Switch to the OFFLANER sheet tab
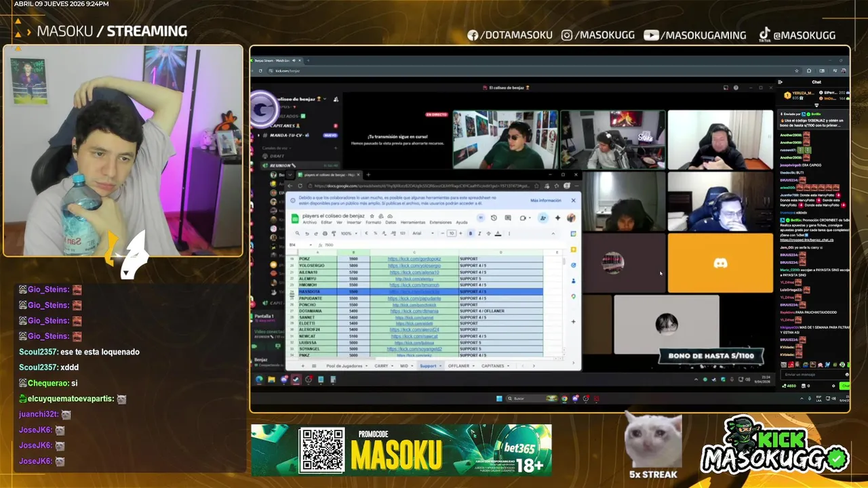 458,366
